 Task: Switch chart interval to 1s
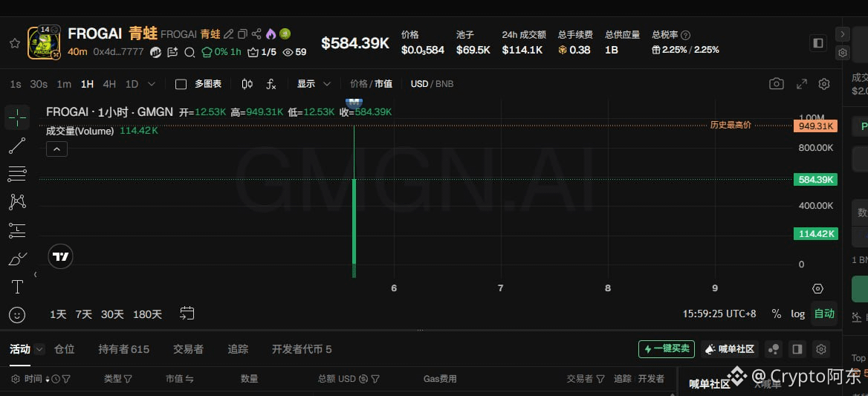pos(16,84)
